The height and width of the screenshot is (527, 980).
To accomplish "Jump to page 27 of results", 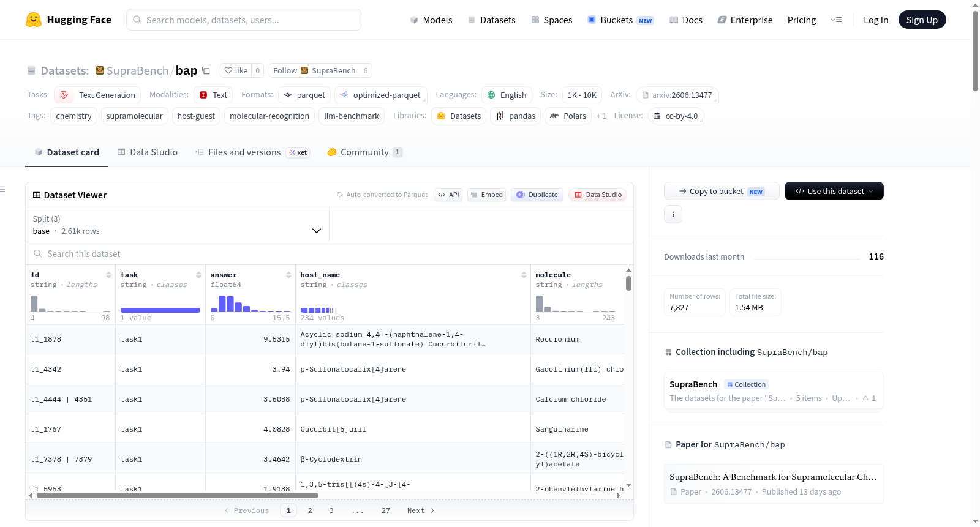I will coord(385,510).
